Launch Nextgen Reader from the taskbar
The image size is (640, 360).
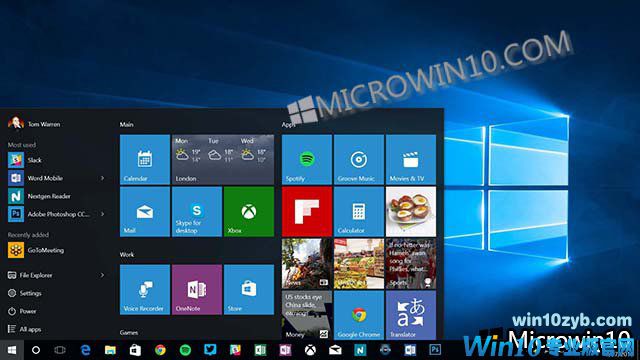[360, 350]
